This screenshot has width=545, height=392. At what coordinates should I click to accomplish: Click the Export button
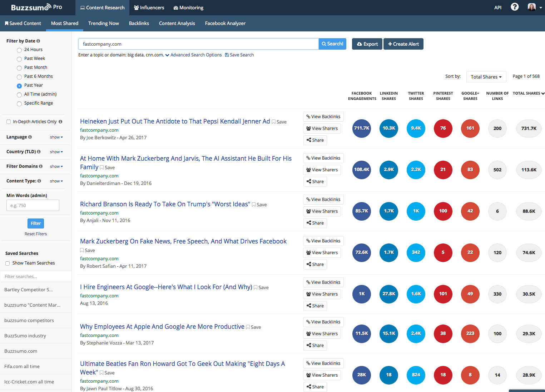pos(367,44)
